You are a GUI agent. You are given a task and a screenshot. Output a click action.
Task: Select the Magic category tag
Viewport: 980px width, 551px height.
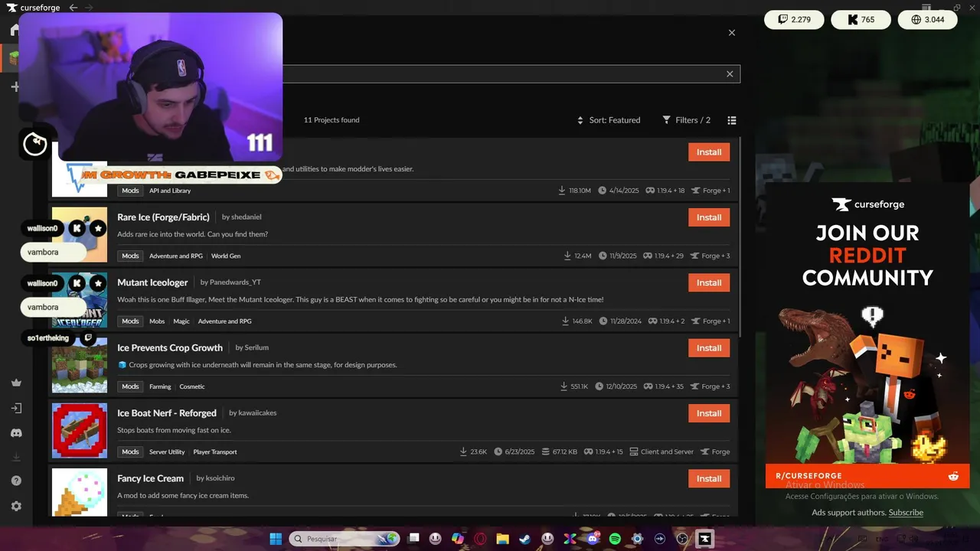(x=181, y=321)
